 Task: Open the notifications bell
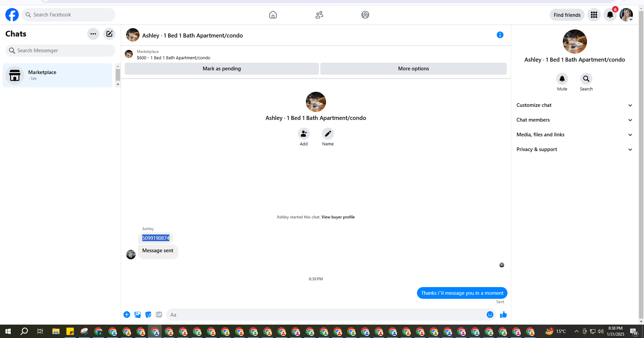[x=610, y=15]
